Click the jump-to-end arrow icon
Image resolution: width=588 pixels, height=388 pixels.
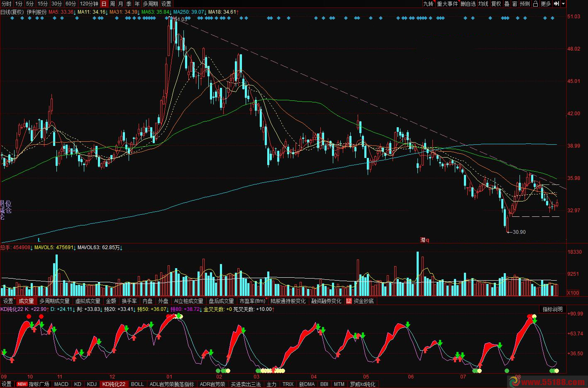coord(557,4)
